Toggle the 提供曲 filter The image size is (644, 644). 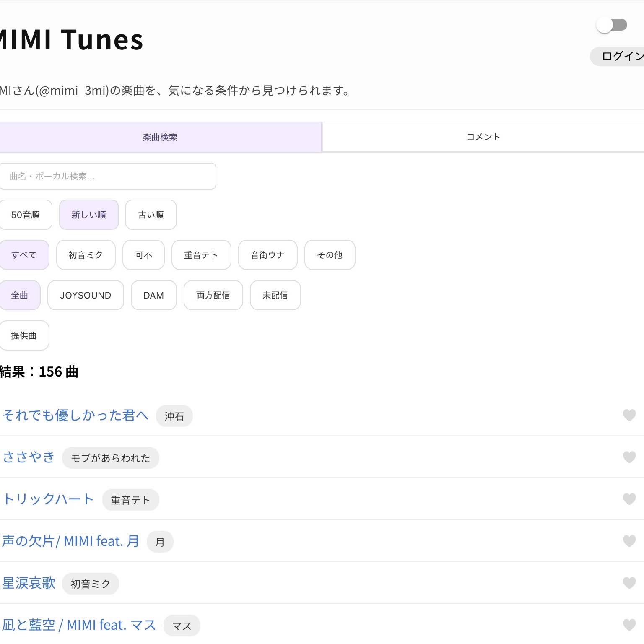[24, 335]
